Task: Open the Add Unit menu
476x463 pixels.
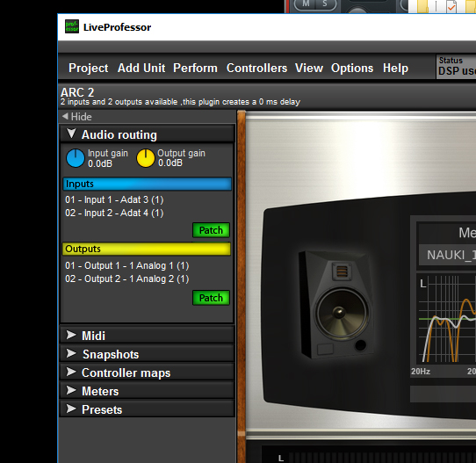Action: coord(141,68)
